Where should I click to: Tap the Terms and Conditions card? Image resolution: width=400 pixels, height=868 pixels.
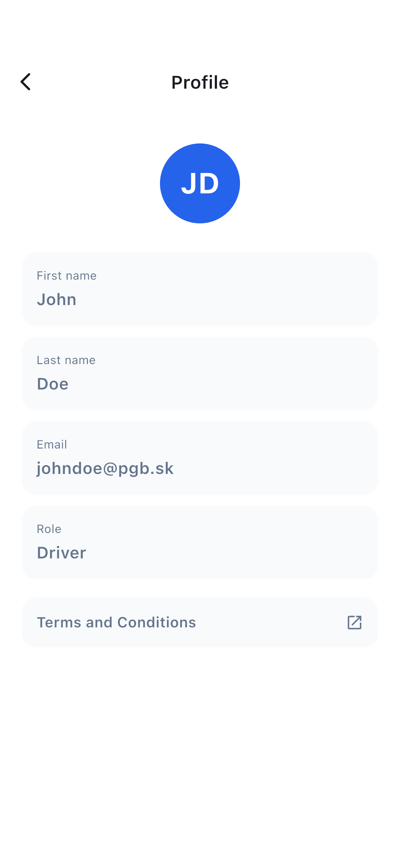coord(200,622)
